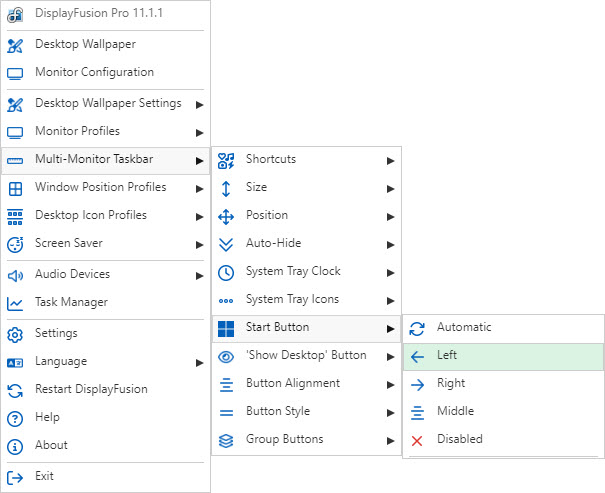Choose Right for Start Button position
Screen dimensions: 605x493
click(x=504, y=385)
